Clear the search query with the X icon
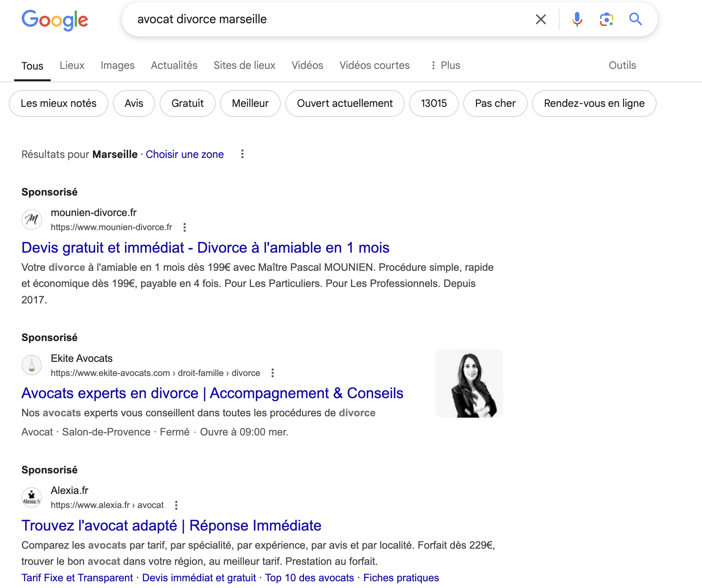This screenshot has height=588, width=702. pos(541,19)
